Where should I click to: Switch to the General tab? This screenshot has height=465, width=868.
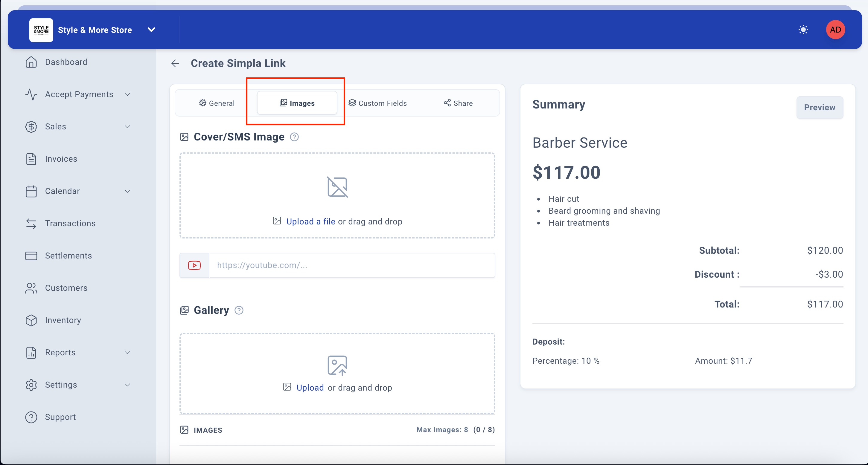[216, 103]
